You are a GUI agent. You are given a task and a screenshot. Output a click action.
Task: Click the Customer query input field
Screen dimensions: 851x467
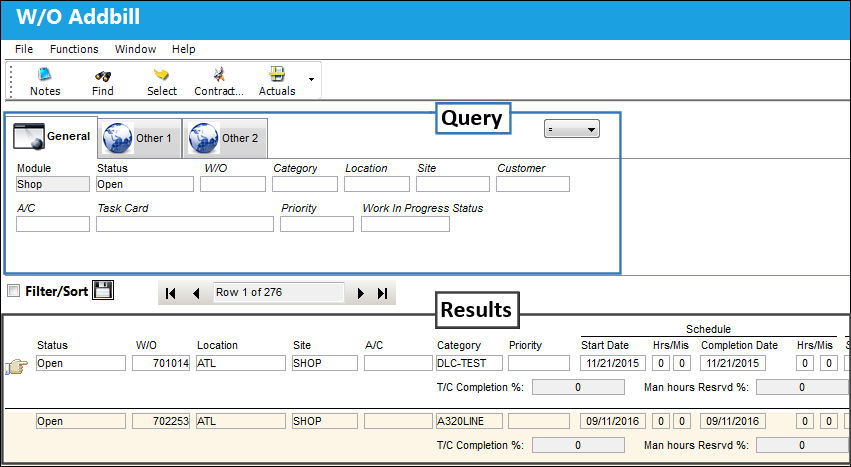tap(532, 184)
